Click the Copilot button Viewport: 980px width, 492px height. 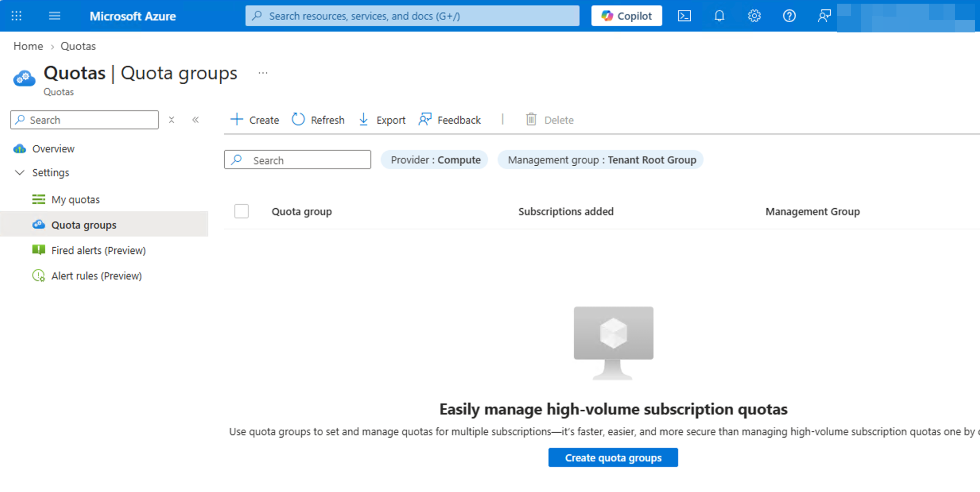[626, 16]
